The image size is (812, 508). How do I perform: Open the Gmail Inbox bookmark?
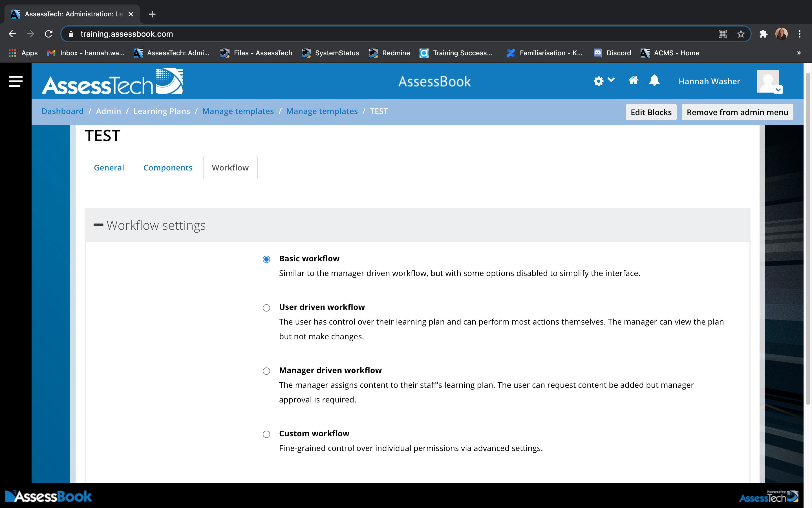pos(85,53)
